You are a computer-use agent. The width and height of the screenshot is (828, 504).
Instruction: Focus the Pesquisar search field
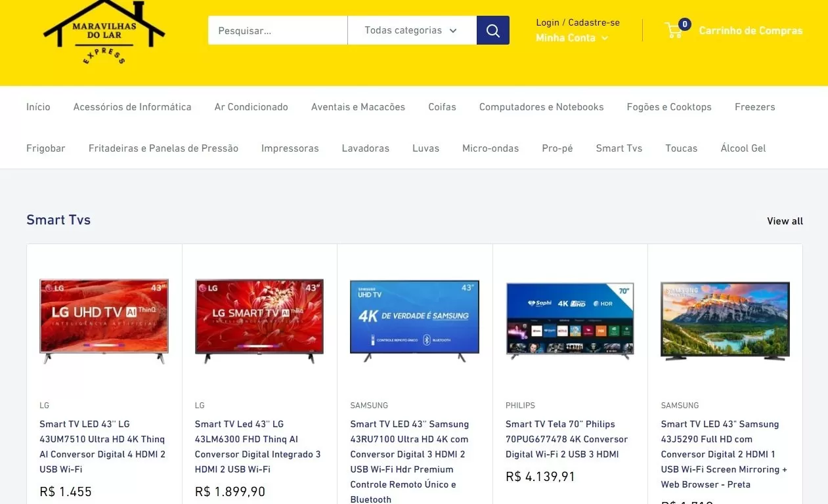pos(278,30)
